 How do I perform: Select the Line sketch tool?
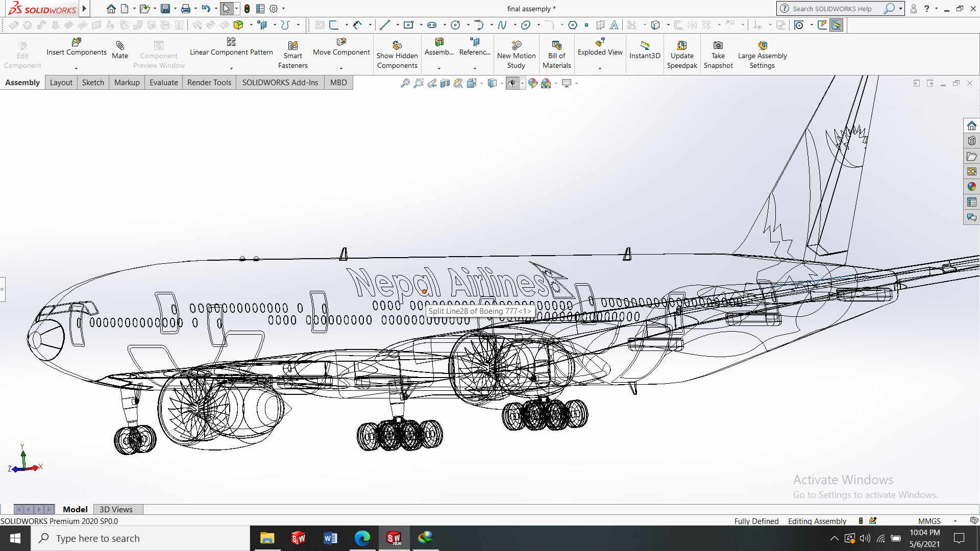385,25
